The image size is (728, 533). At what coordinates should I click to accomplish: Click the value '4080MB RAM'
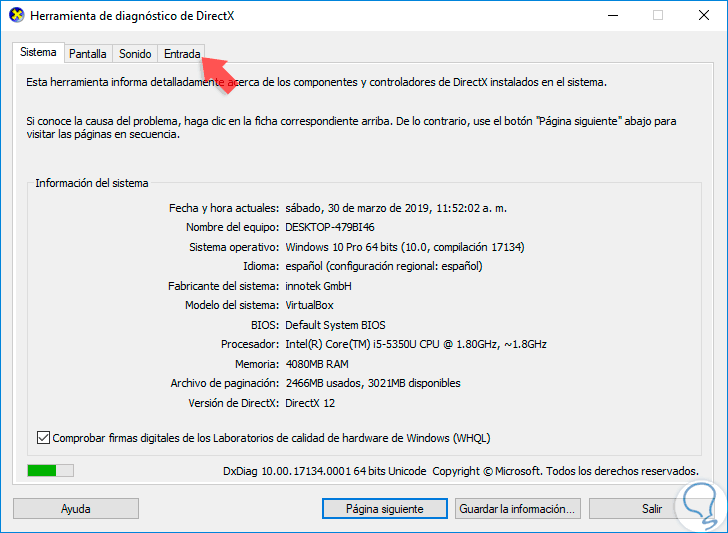coord(317,364)
